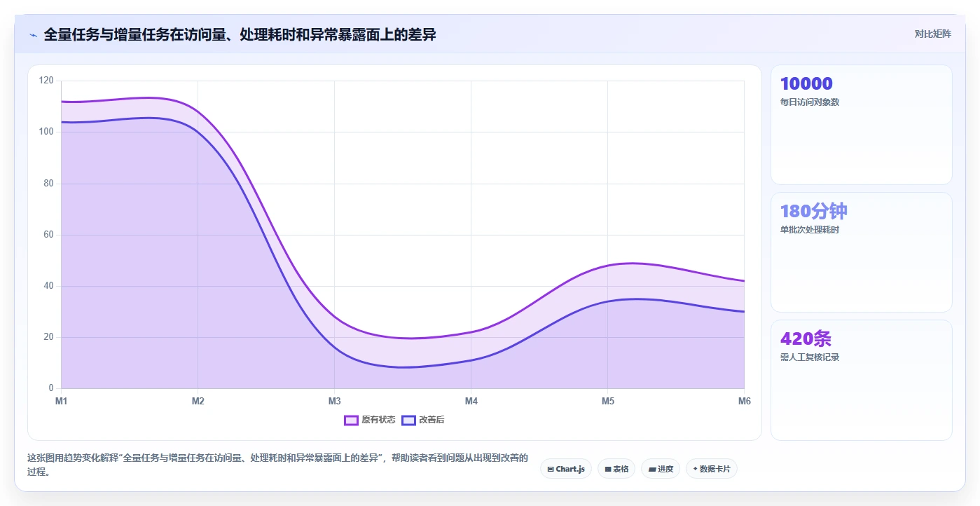Image resolution: width=980 pixels, height=506 pixels.
Task: Open the 420条 需人工复核记录 card
Action: pos(861,380)
